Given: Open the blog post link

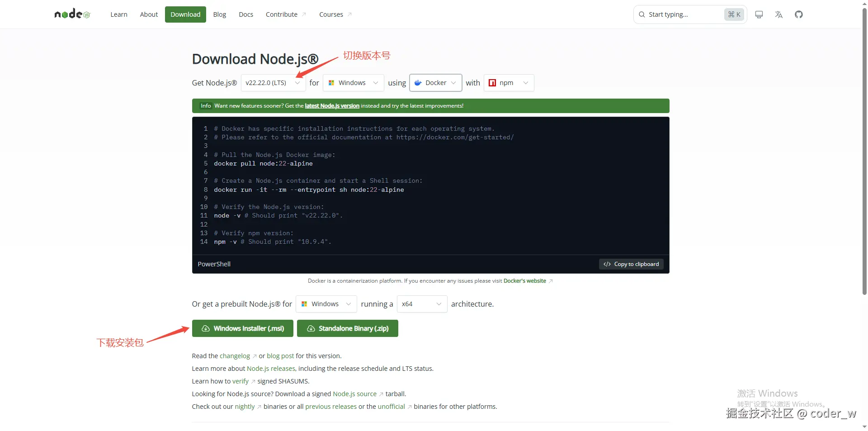Looking at the screenshot, I should click(280, 356).
